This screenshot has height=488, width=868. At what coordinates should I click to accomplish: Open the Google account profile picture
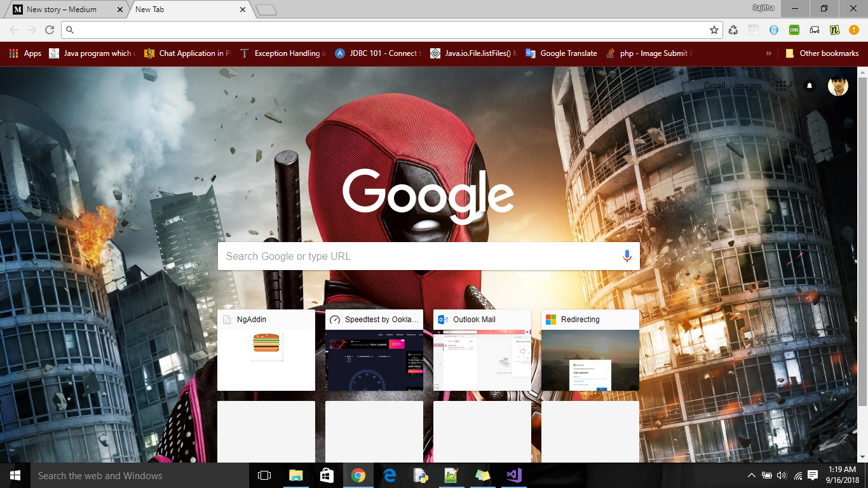coord(838,86)
